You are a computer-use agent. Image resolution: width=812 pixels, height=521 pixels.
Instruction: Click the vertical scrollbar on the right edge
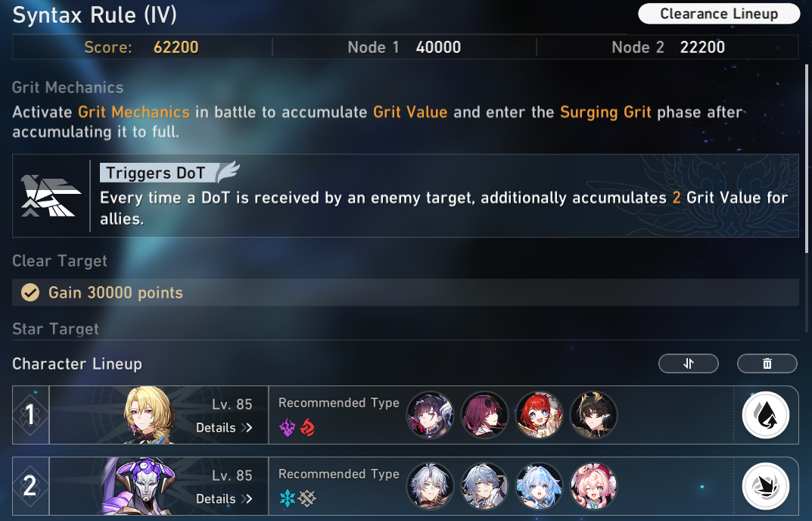[806, 198]
